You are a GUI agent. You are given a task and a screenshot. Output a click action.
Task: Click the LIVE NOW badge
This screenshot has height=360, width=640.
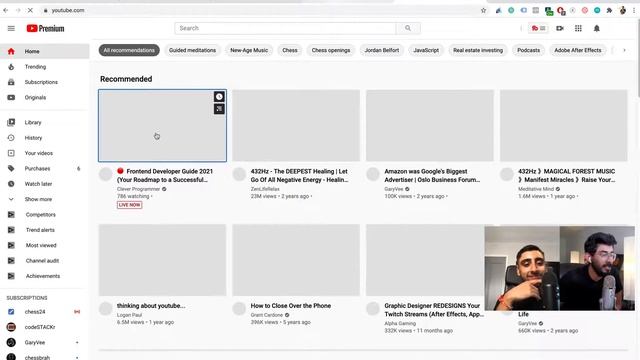pos(129,205)
